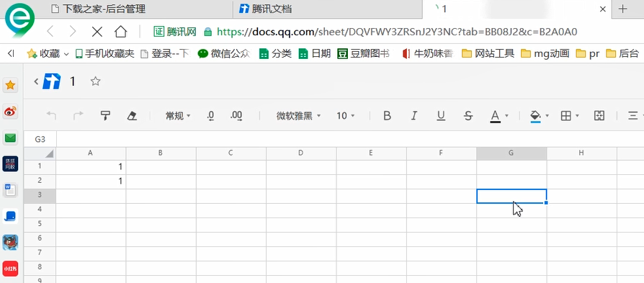Click the document title 1
This screenshot has width=644, height=283.
73,81
